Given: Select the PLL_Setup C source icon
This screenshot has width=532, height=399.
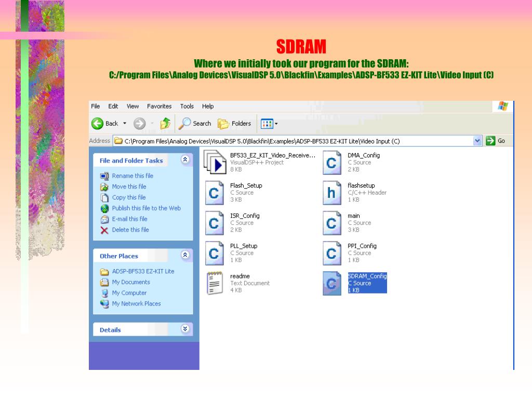Looking at the screenshot, I should tap(215, 253).
